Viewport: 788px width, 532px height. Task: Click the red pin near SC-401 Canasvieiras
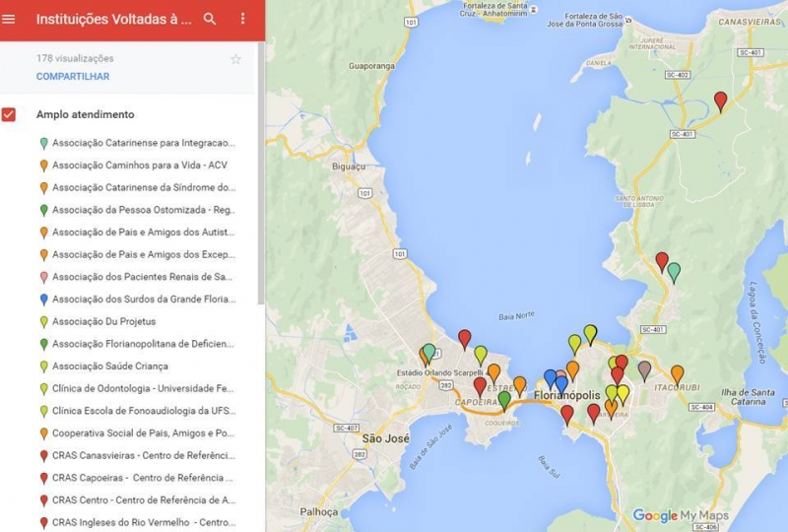pyautogui.click(x=720, y=101)
